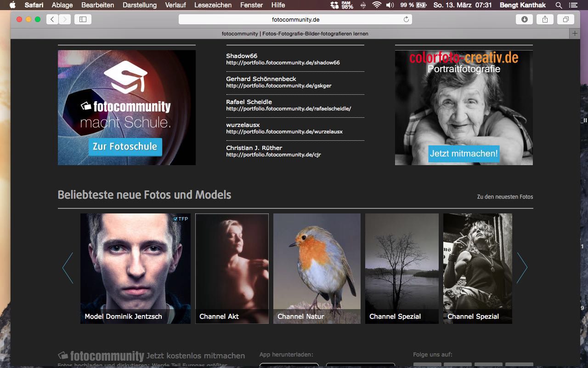Click the fotocommunity.de address field

click(295, 19)
